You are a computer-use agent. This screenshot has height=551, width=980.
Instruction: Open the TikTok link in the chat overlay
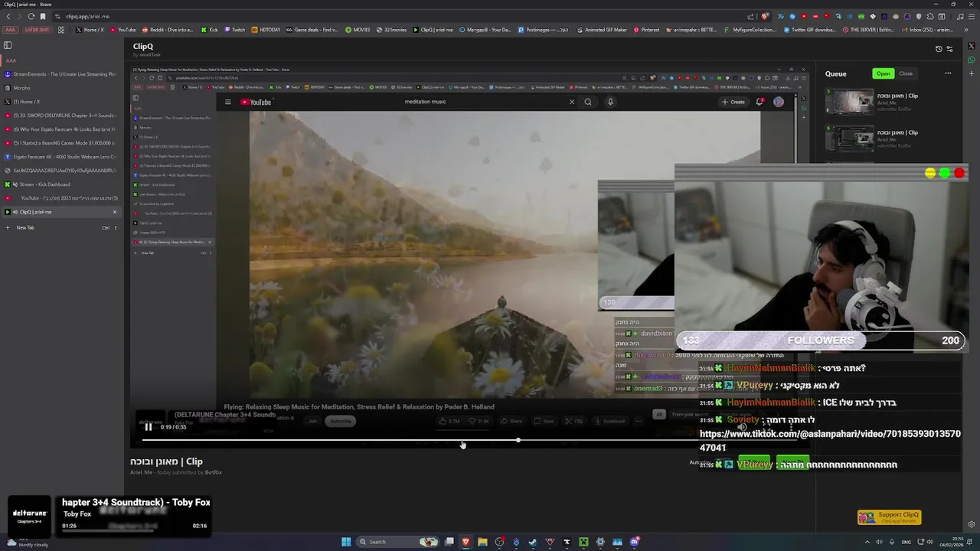tap(830, 441)
